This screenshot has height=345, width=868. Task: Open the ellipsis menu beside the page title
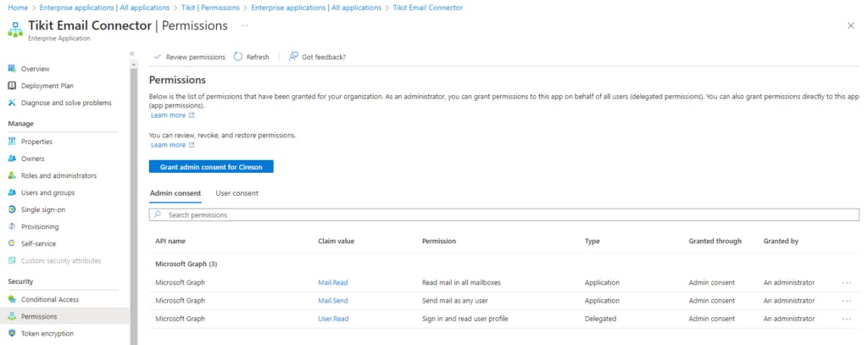[x=245, y=25]
